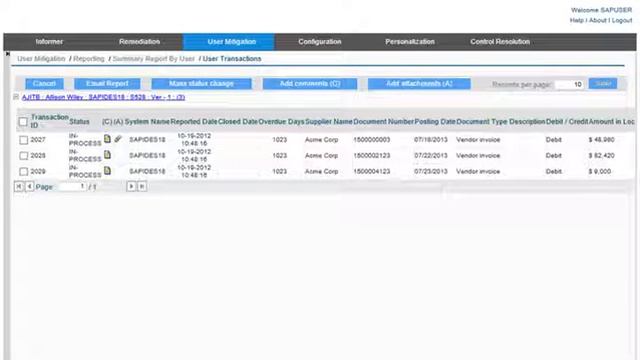This screenshot has height=360, width=640.
Task: Check the box for transaction 2028
Action: tap(24, 156)
